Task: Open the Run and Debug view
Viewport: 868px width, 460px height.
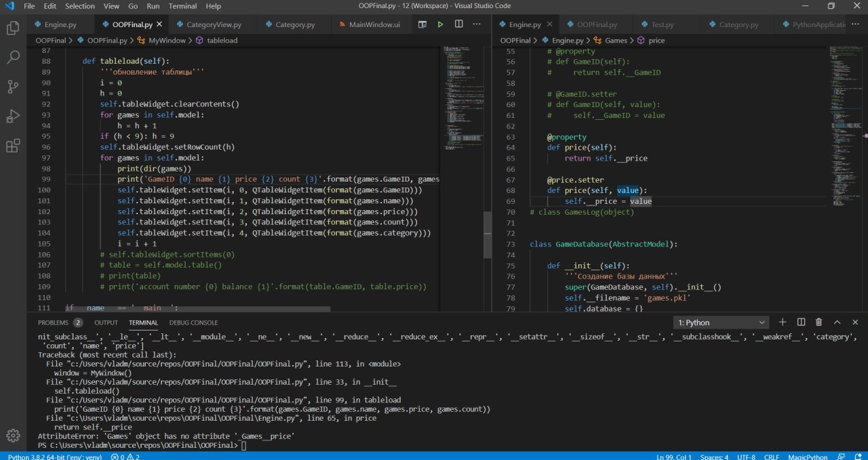Action: (x=13, y=116)
